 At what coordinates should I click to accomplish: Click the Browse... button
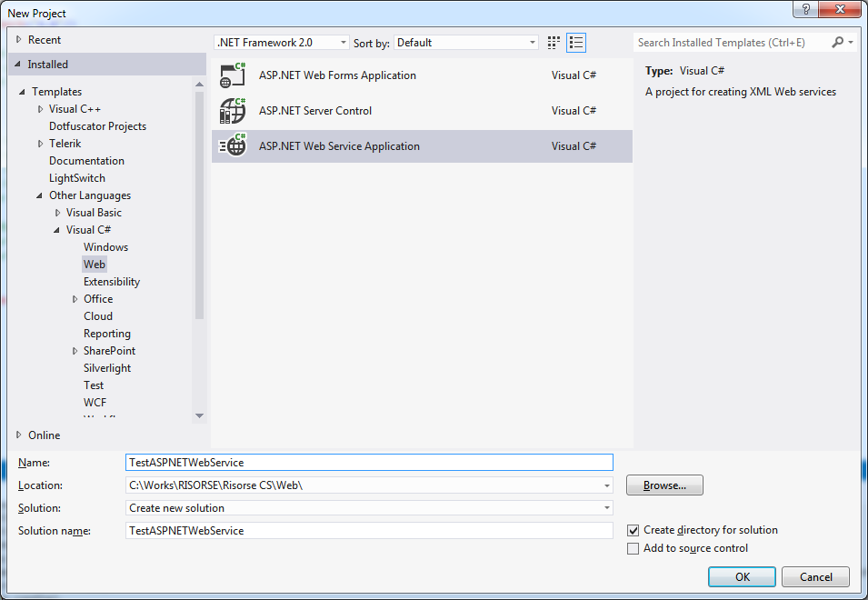664,485
